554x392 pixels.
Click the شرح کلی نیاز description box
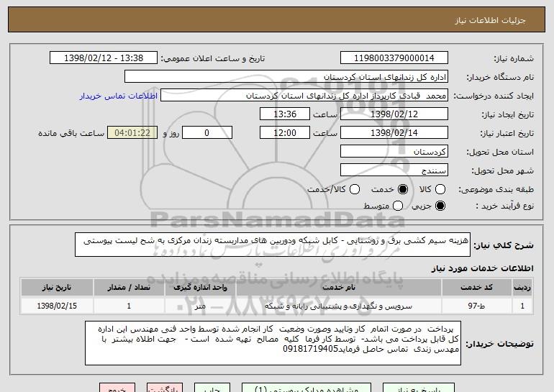click(273, 245)
